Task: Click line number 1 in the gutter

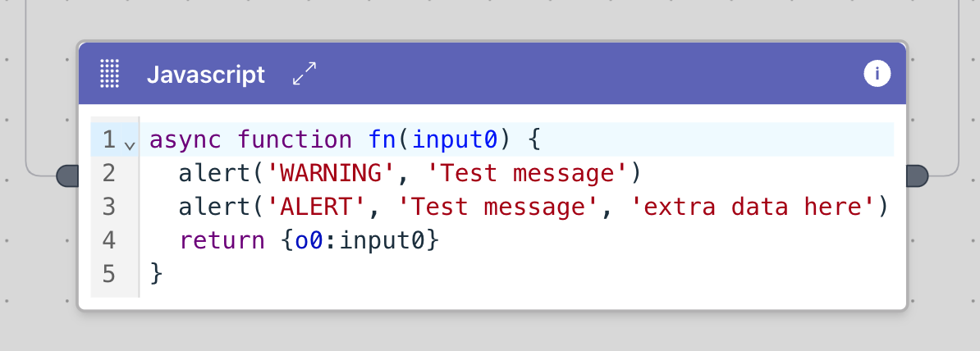Action: pos(108,140)
